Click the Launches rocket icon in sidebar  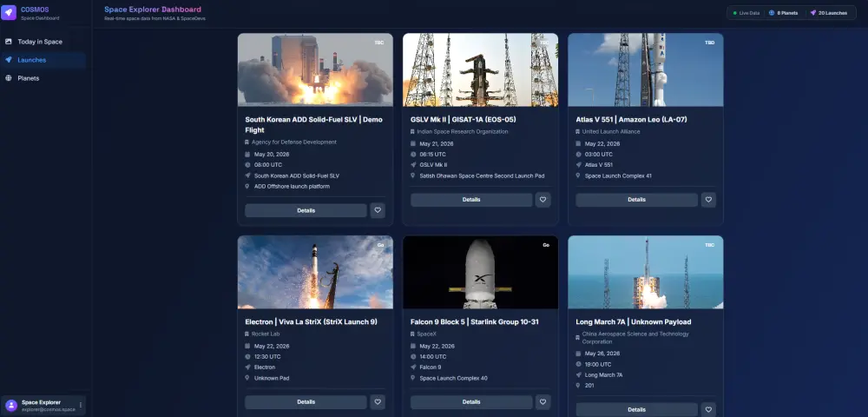(9, 60)
